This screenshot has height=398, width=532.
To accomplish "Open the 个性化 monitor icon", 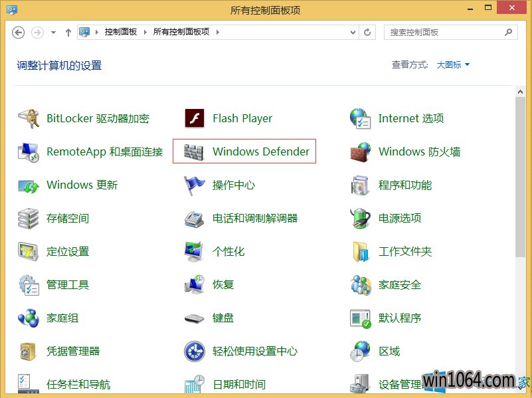I will [194, 251].
